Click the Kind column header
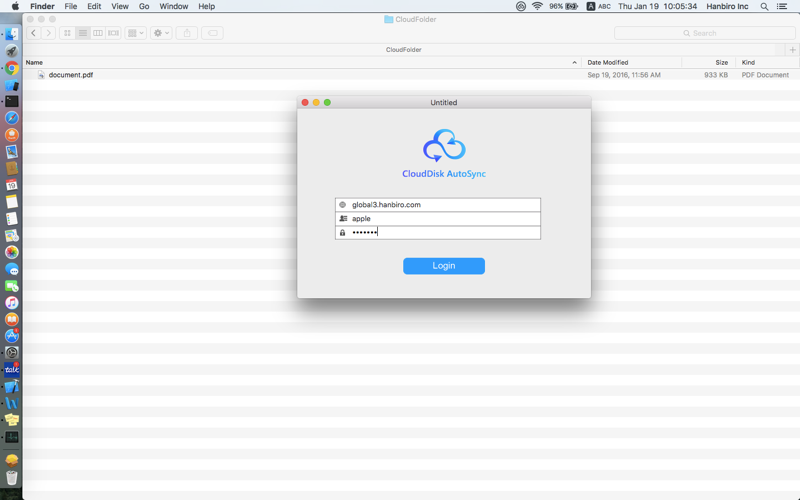800x500 pixels. (748, 62)
